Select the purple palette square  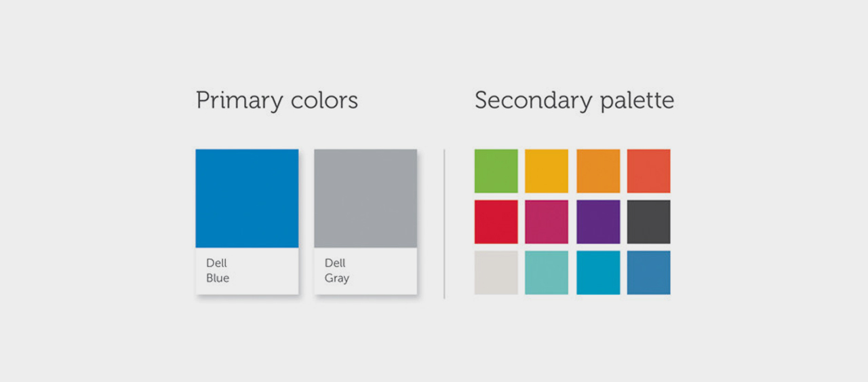pyautogui.click(x=598, y=222)
